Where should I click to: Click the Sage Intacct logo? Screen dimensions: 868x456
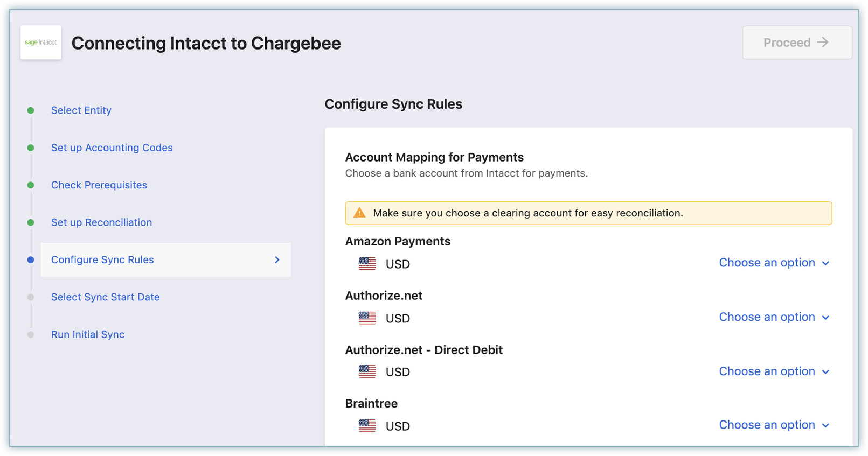tap(41, 43)
